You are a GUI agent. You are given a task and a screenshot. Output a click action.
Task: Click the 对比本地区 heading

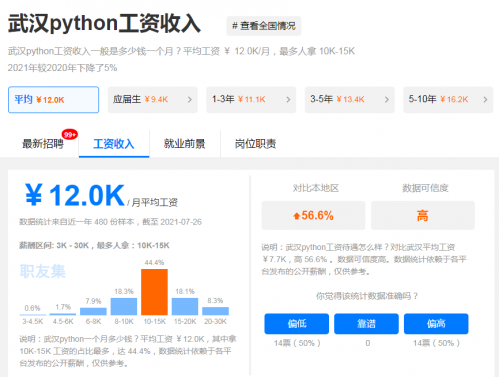(x=316, y=188)
